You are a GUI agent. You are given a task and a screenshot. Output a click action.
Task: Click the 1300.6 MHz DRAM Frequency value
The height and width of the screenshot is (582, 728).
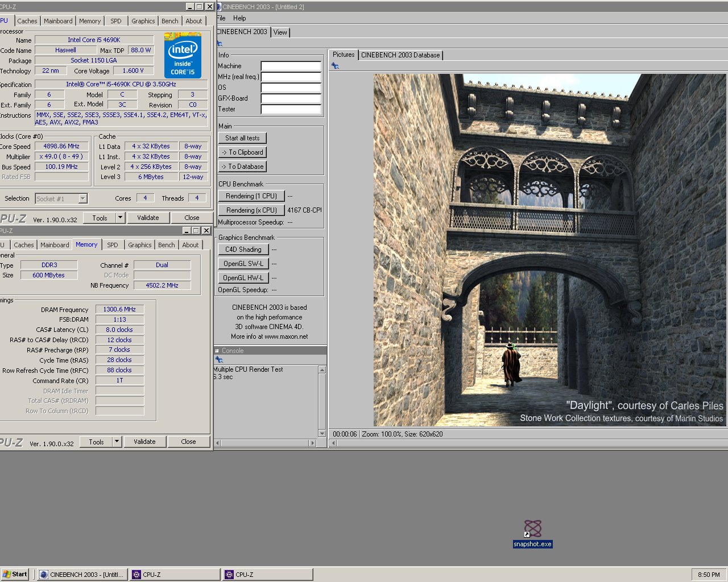119,309
